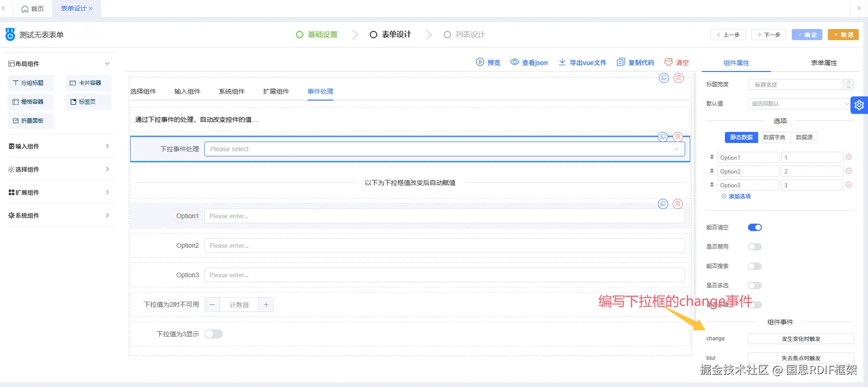The image size is (868, 387).
Task: Click the delete icon above the tab container
Action: 678,78
